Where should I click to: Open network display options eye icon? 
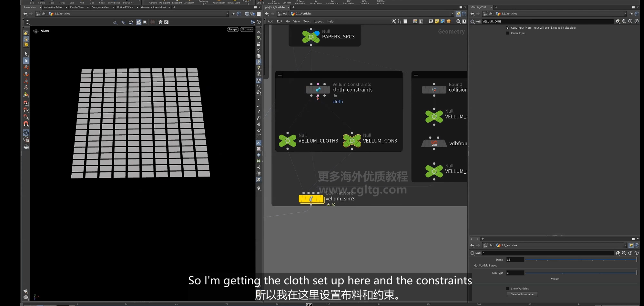point(464,22)
